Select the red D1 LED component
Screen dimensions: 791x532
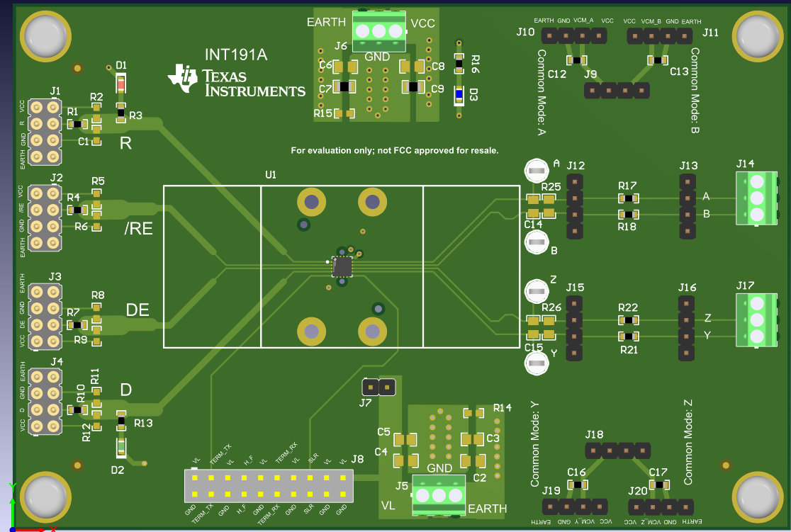120,85
